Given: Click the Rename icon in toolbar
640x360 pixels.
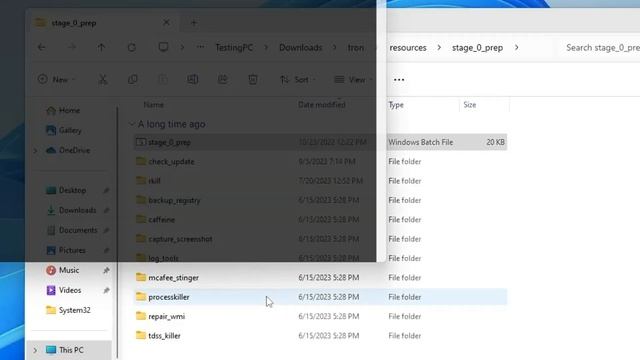Looking at the screenshot, I should tap(193, 80).
